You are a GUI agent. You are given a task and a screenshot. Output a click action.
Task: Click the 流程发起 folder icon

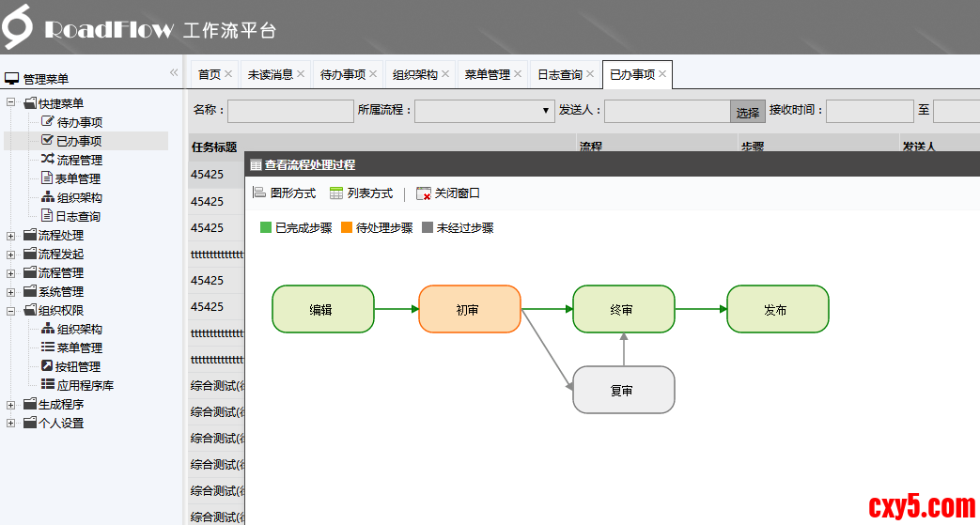click(30, 254)
